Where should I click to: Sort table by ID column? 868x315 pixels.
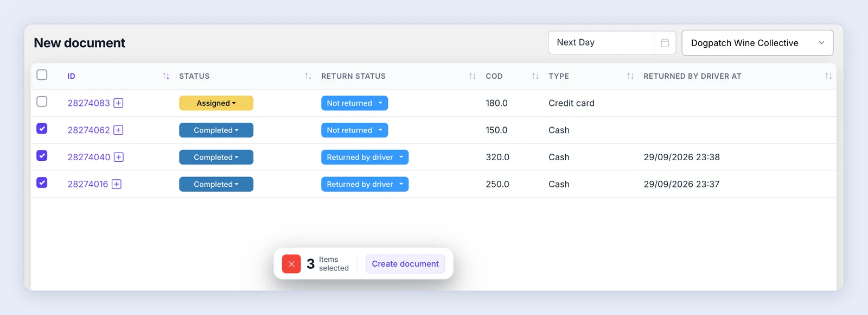[x=166, y=76]
